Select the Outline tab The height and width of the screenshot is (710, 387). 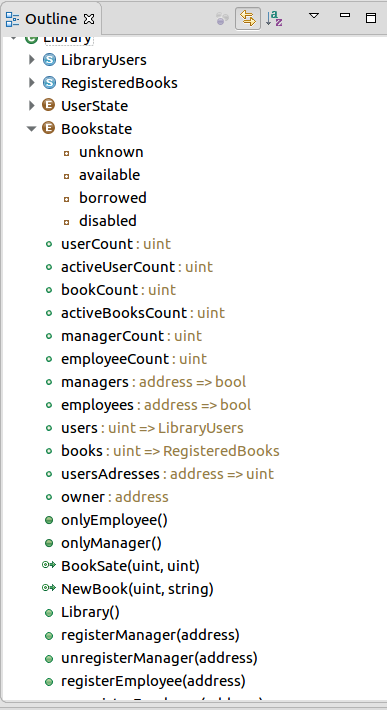(51, 19)
